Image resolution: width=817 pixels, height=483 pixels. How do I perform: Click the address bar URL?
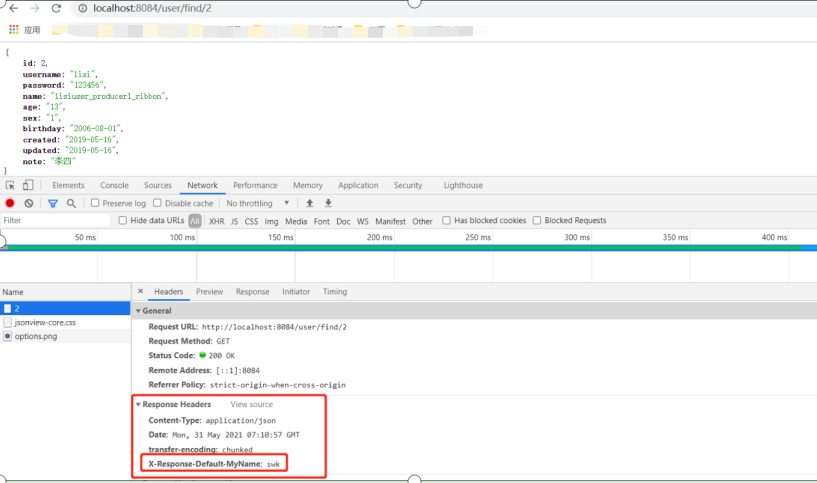tap(152, 8)
